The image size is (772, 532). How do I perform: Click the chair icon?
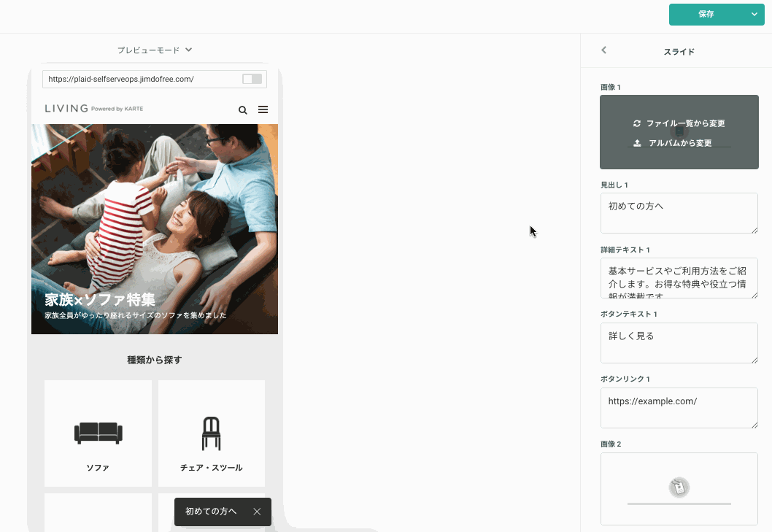click(x=211, y=433)
